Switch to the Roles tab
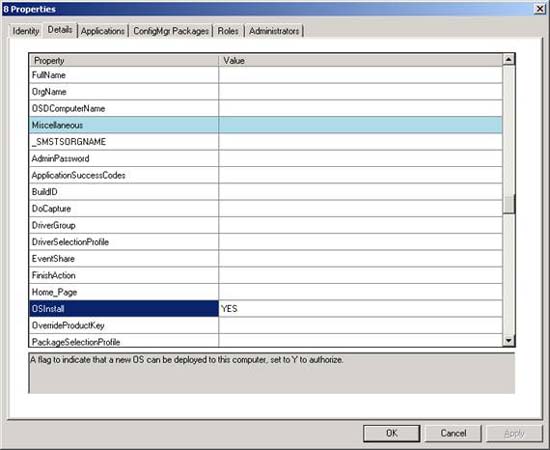 228,31
